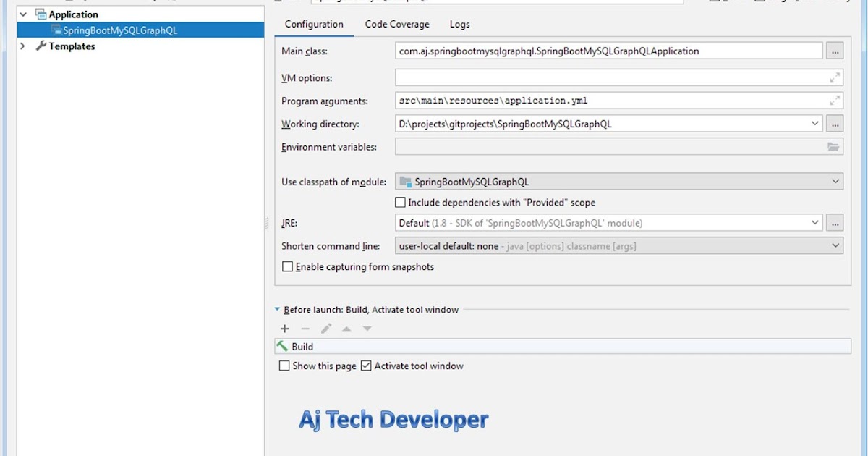Check the Show this page option

click(284, 366)
